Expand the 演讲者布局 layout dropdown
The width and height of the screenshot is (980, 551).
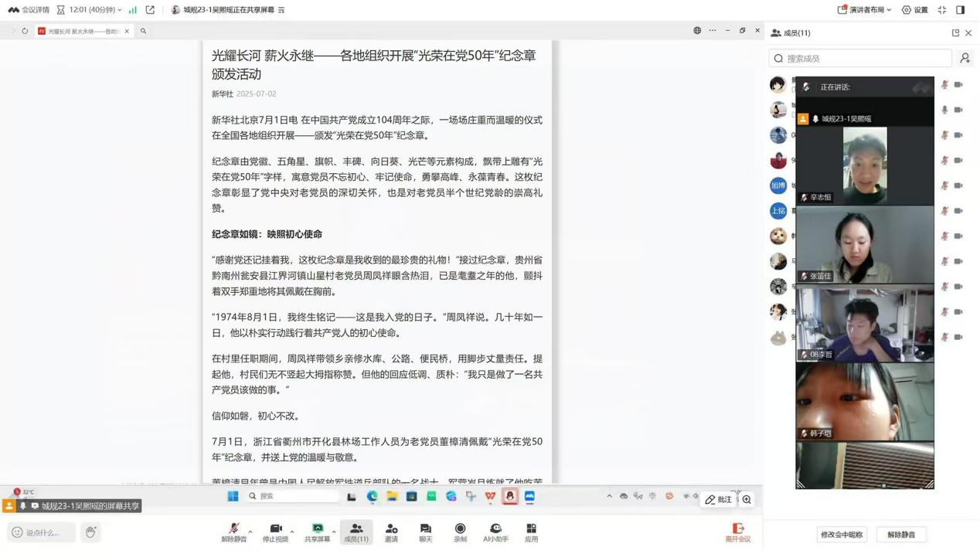[865, 10]
